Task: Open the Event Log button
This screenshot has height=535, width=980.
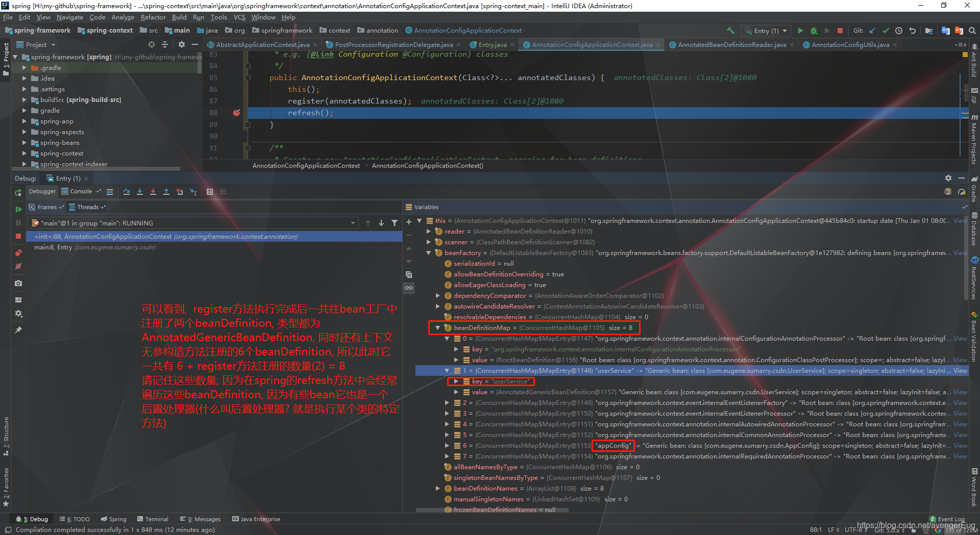Action: point(947,519)
